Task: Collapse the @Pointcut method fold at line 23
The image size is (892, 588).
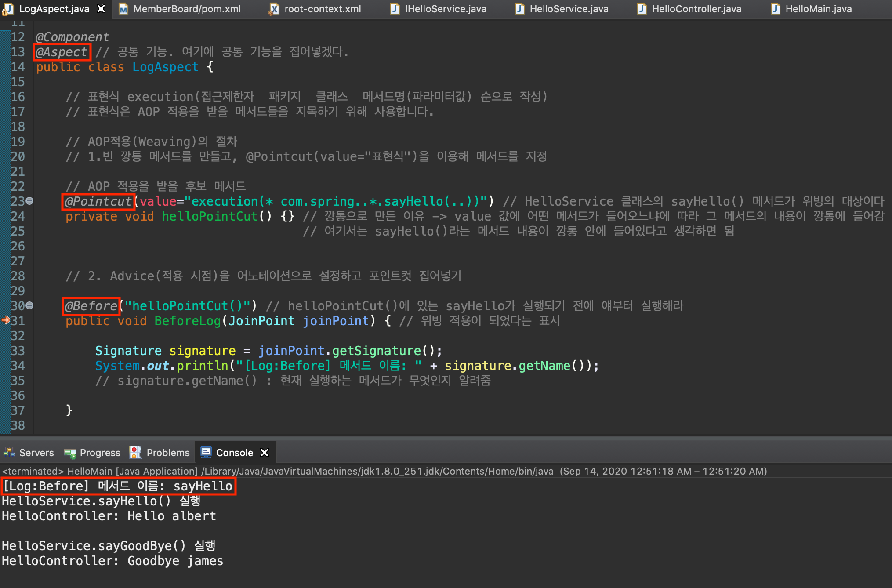Action: [29, 201]
